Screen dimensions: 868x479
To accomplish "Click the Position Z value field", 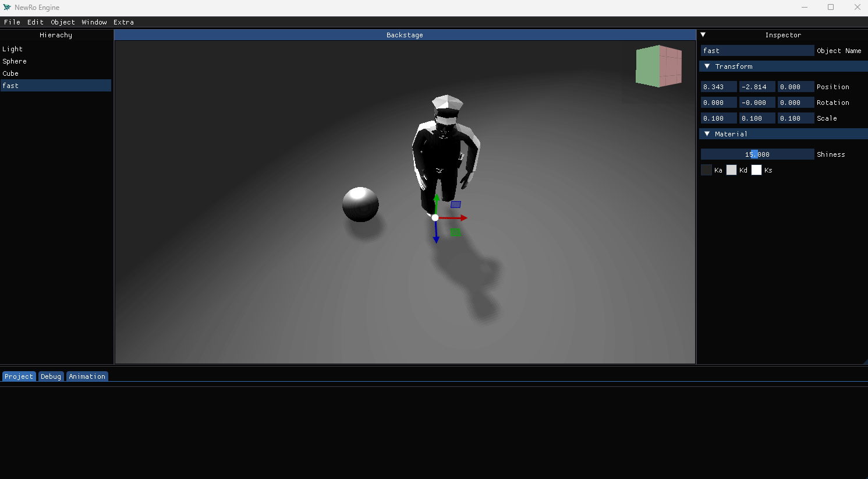I will tap(796, 87).
